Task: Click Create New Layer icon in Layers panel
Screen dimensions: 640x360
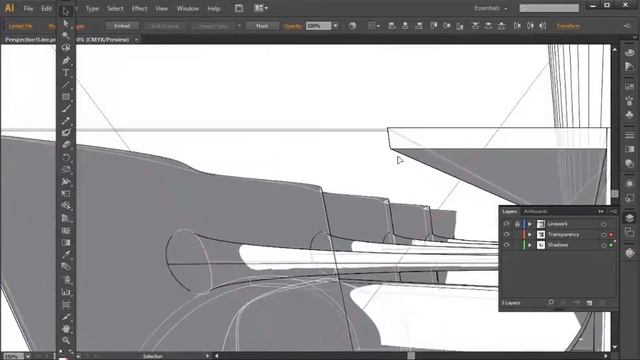Action: tap(589, 302)
